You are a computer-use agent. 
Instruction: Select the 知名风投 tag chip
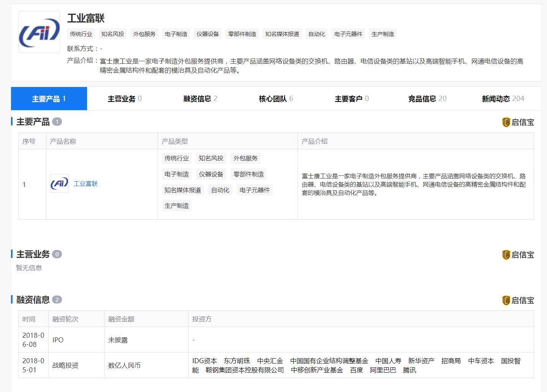(x=112, y=34)
